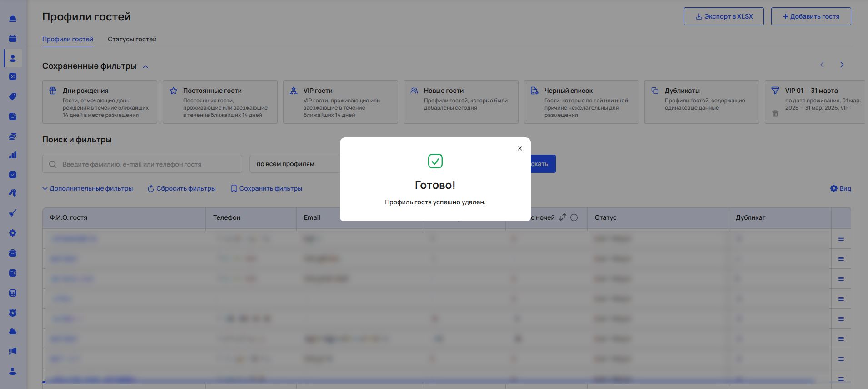
Task: Delete the VIP 01 – 31 марта filter
Action: click(x=775, y=113)
